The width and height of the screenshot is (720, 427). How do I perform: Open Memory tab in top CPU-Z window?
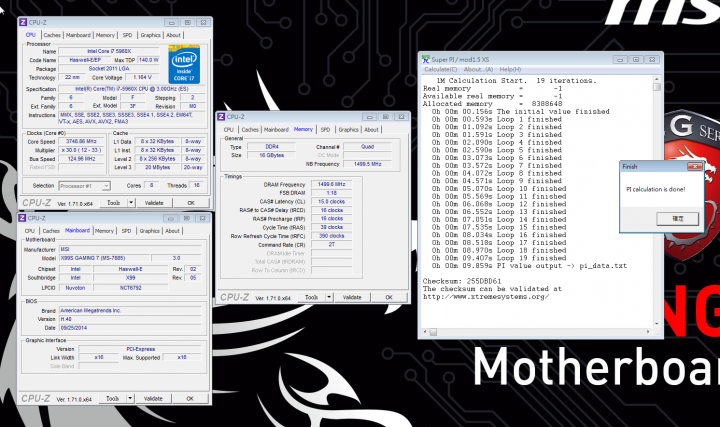point(105,35)
